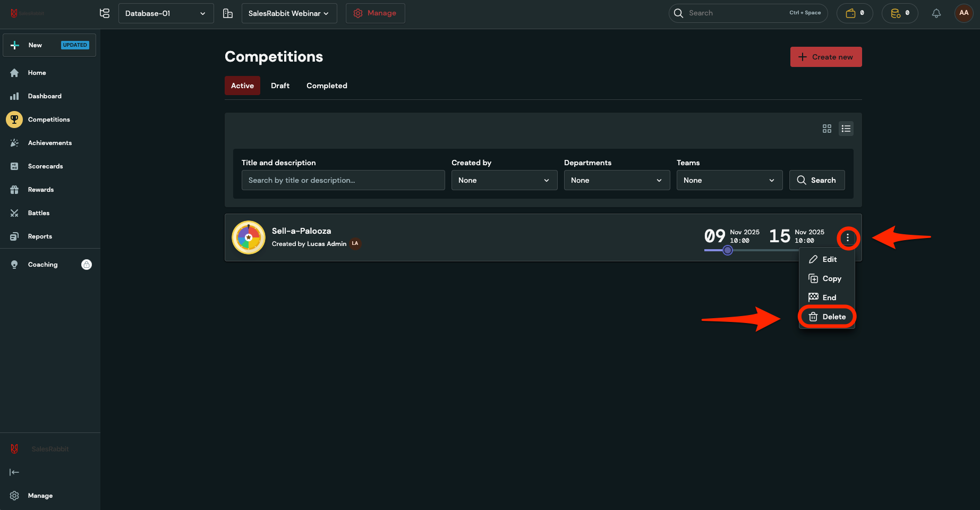Screen dimensions: 980x510
Task: Open the Rewards section
Action: pos(40,190)
